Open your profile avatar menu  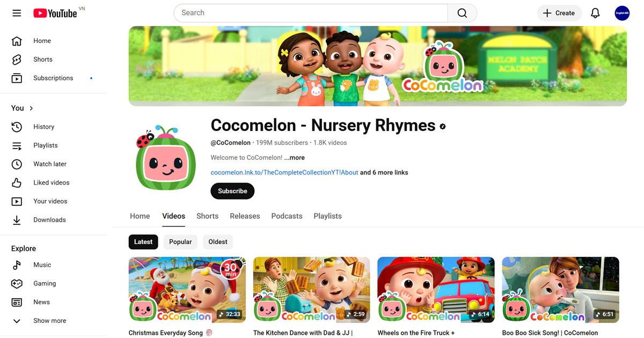pos(622,13)
